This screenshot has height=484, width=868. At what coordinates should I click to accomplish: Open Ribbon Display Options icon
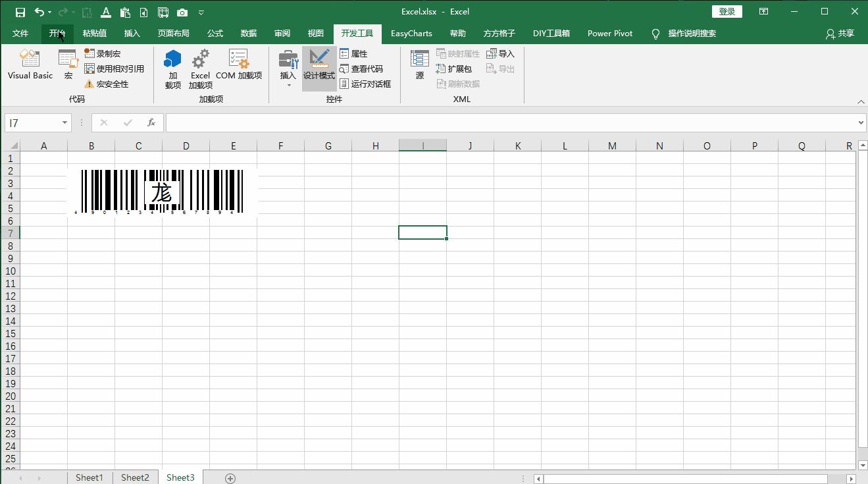coord(764,12)
